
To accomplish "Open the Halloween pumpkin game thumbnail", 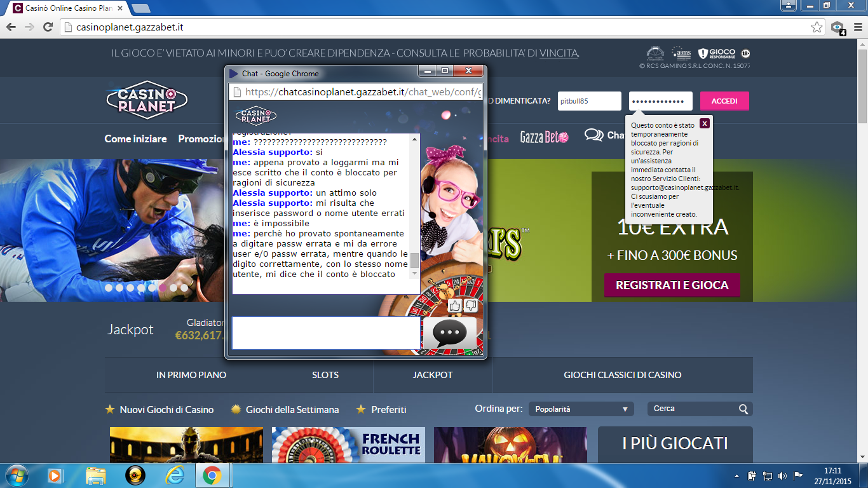I will [511, 445].
